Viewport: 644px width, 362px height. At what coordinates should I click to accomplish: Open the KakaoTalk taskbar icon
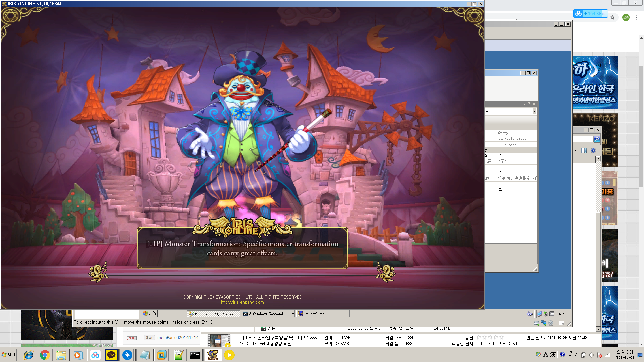tap(111, 355)
